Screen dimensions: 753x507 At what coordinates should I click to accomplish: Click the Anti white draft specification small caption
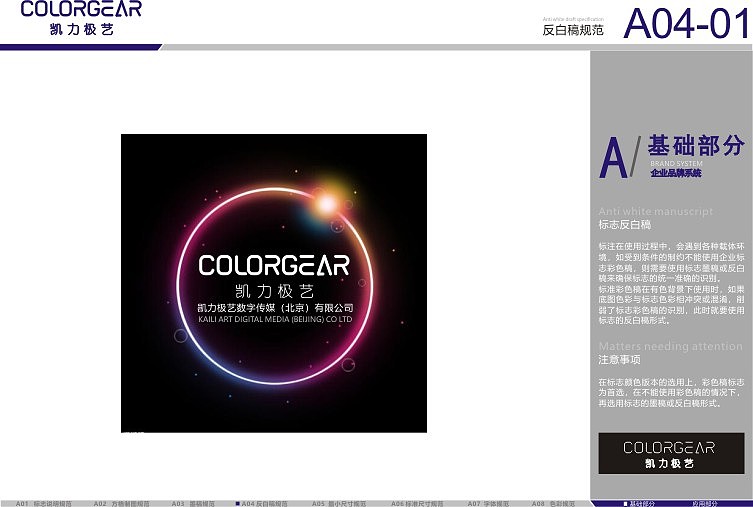(x=573, y=19)
